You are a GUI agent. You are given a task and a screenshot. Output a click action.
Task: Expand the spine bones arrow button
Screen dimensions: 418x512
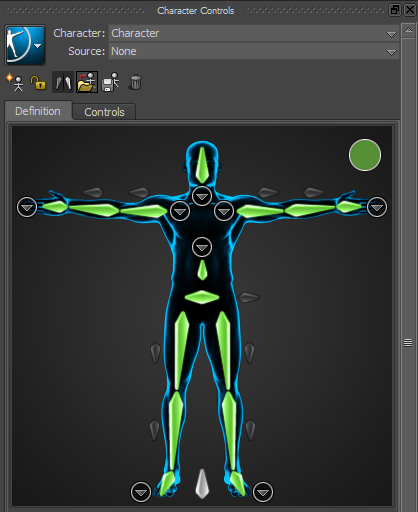(202, 247)
